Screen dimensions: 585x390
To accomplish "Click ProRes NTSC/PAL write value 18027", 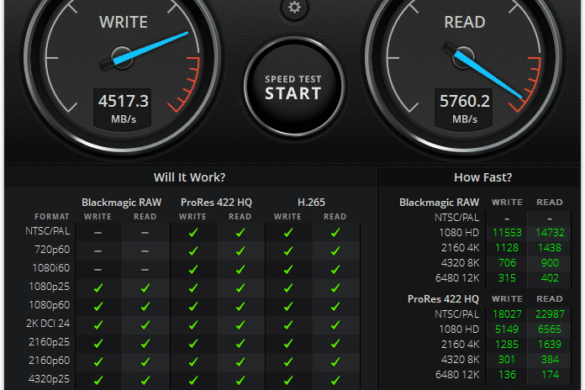I will 507,314.
